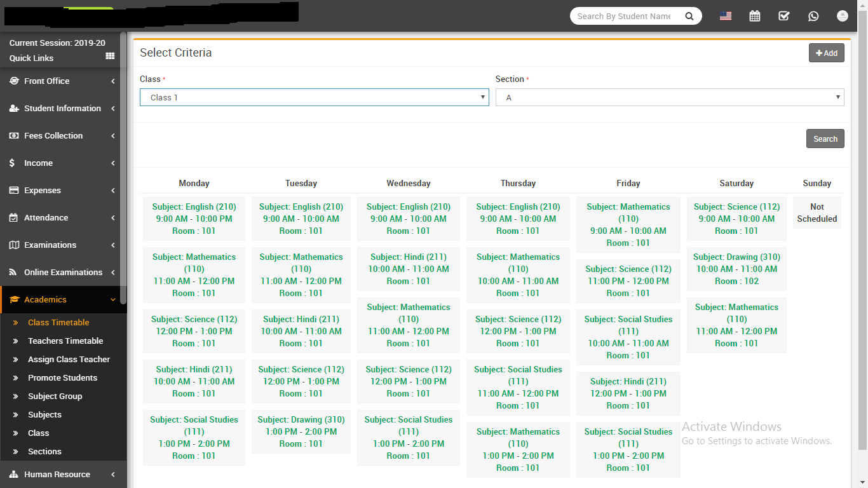Open the Section dropdown showing A
868x488 pixels.
tap(669, 97)
